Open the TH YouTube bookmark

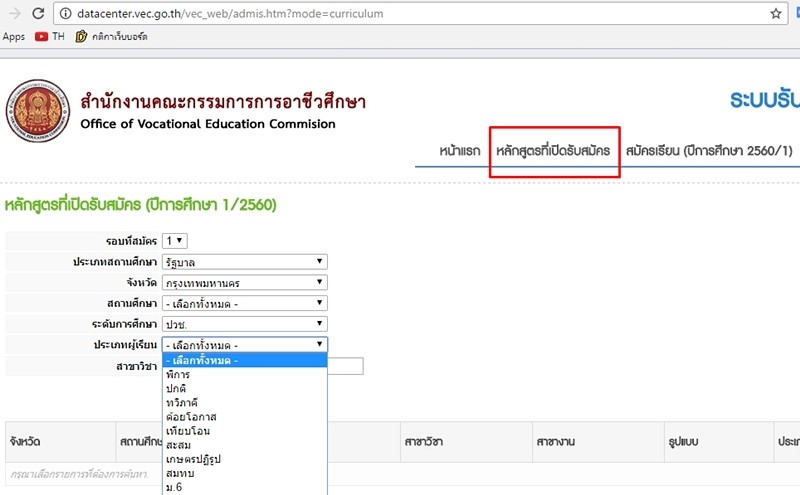50,37
